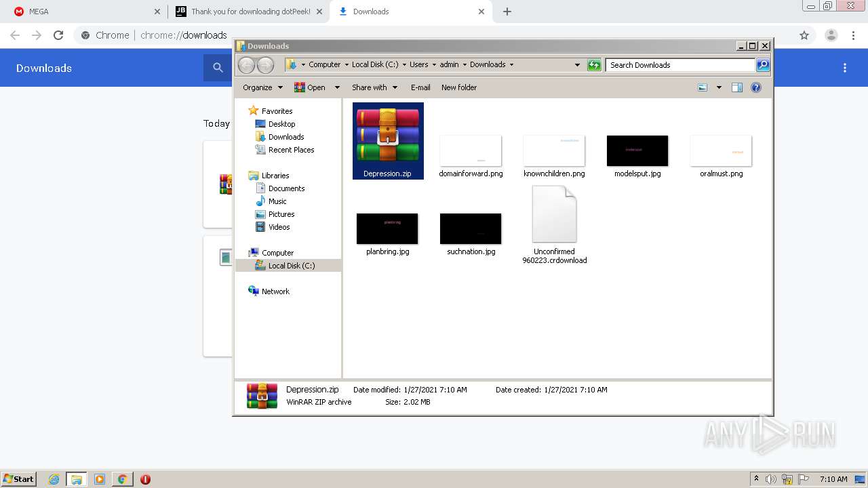Click in Search Downloads field

coord(680,65)
